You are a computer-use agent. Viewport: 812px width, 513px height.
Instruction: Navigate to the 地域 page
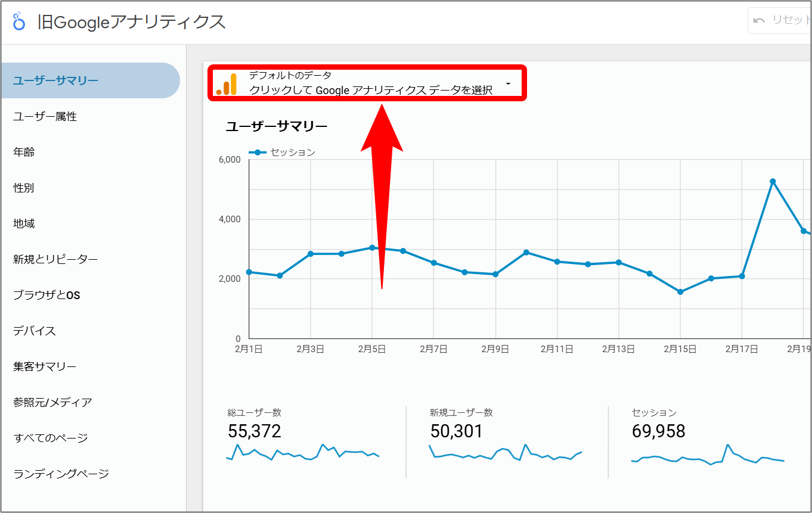(24, 224)
